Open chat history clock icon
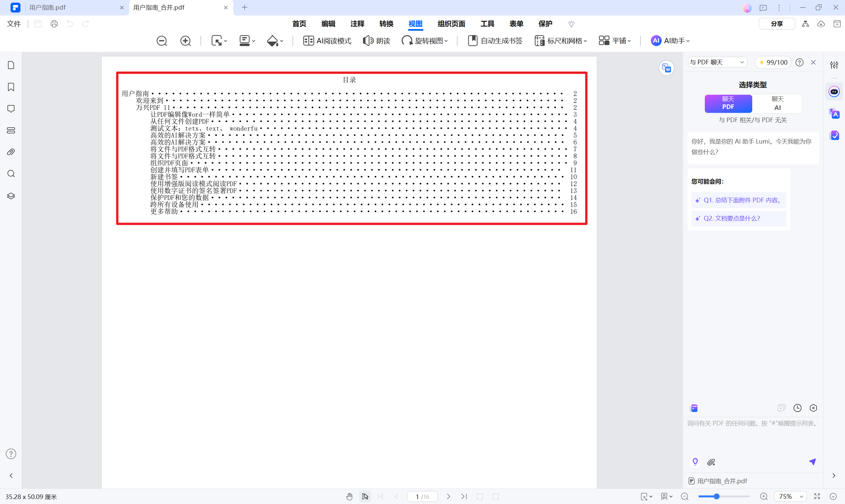 pyautogui.click(x=797, y=408)
